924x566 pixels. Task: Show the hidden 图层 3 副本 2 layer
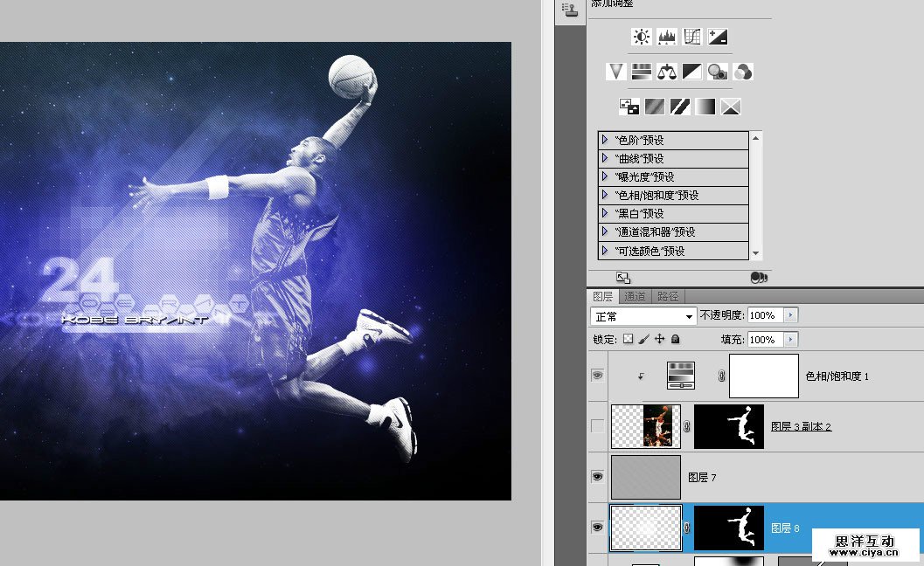tap(598, 426)
